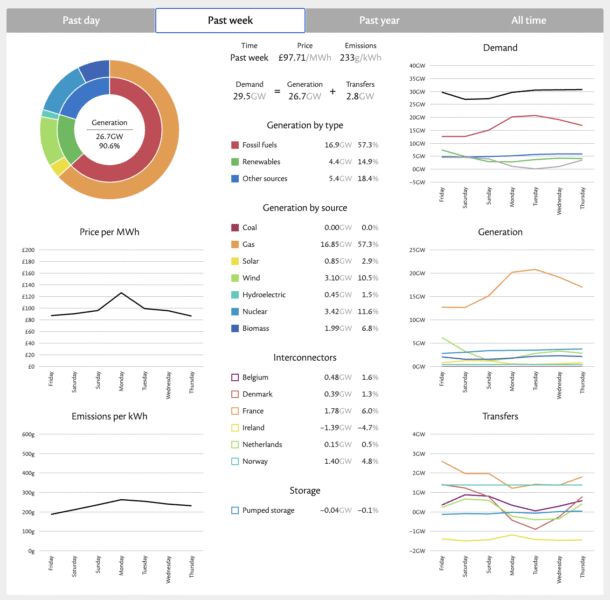
Task: Click the Wind legend swatch
Action: click(235, 277)
